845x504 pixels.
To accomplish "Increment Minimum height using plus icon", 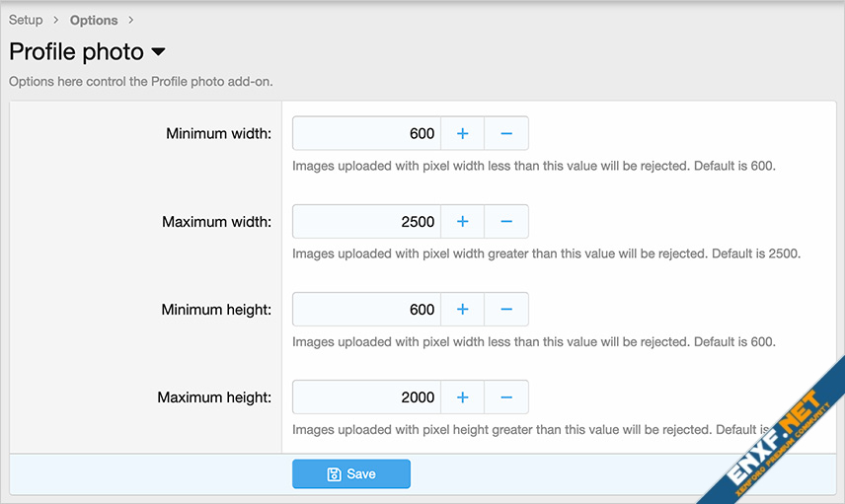I will [x=462, y=310].
